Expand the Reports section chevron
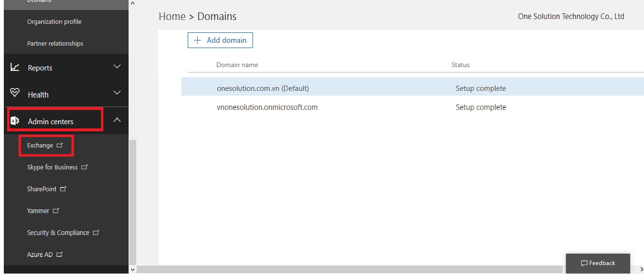Screen dimensions: 644x275 pos(117,67)
